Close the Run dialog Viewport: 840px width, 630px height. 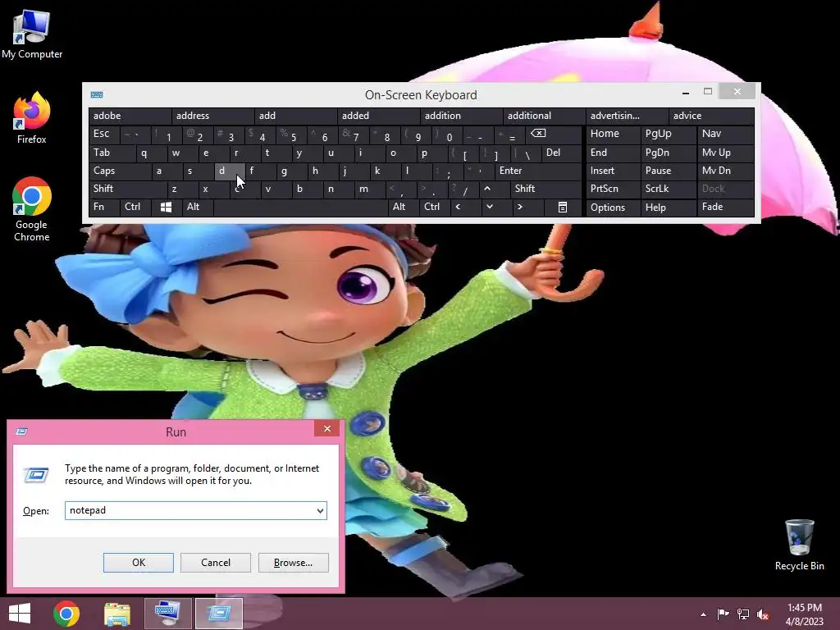pyautogui.click(x=326, y=428)
